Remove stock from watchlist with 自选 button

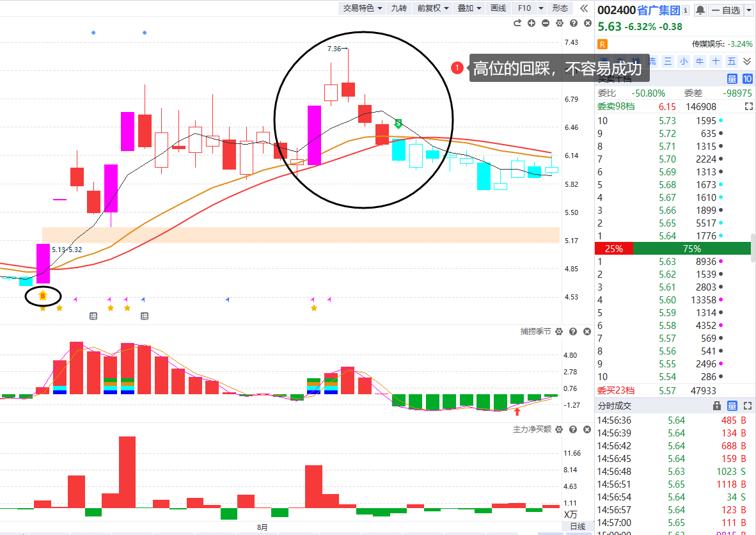pos(726,10)
